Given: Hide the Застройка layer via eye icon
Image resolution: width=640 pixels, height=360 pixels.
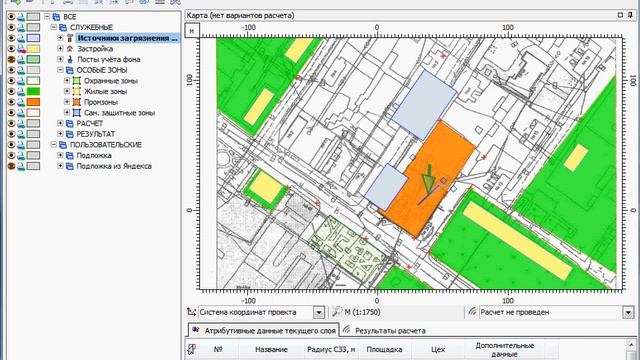Looking at the screenshot, I should [x=11, y=49].
